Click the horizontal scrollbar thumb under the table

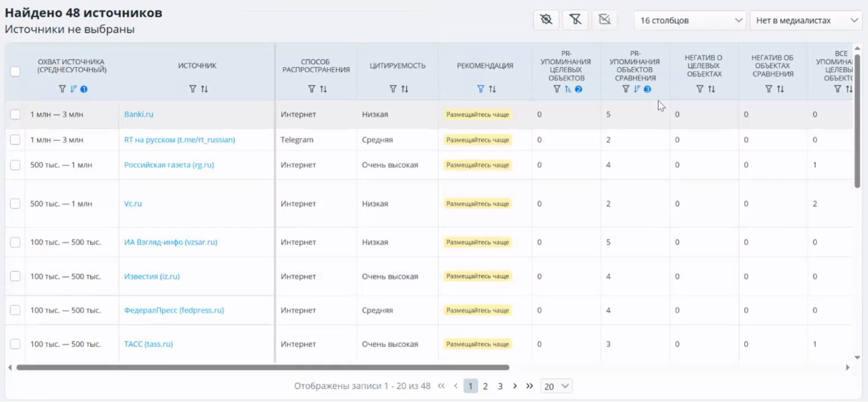tap(262, 368)
